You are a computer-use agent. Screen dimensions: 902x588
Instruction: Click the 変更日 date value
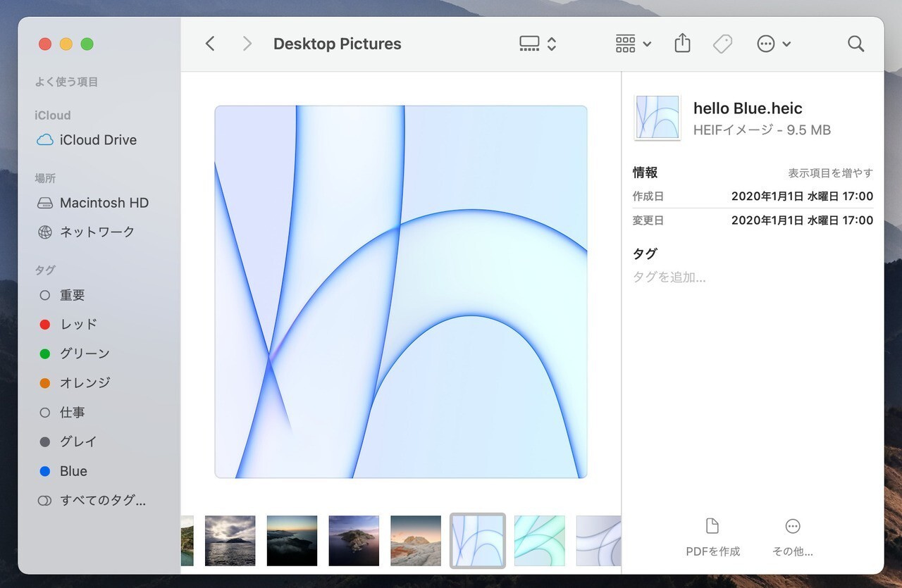tap(802, 220)
